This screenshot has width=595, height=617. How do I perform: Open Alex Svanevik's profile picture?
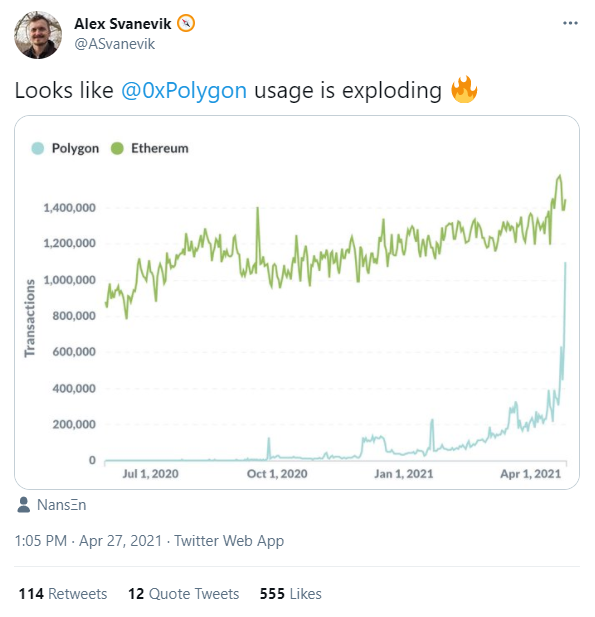[38, 35]
